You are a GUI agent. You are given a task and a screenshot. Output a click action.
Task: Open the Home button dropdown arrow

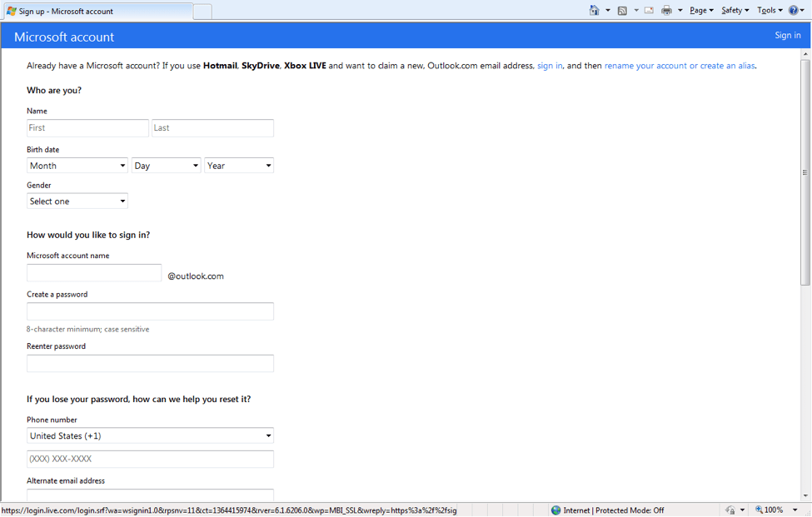tap(608, 10)
